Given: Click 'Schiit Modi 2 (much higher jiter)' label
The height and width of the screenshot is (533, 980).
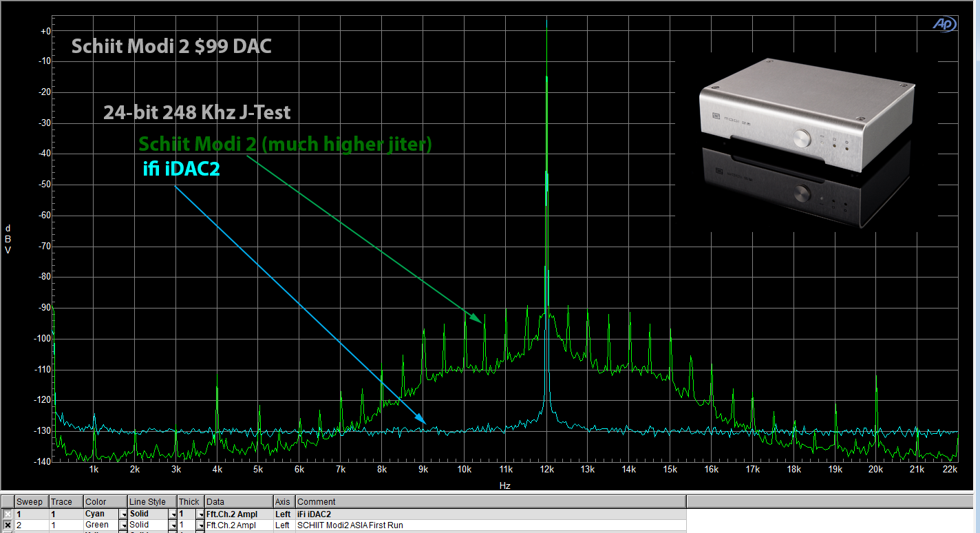Looking at the screenshot, I should tap(285, 145).
